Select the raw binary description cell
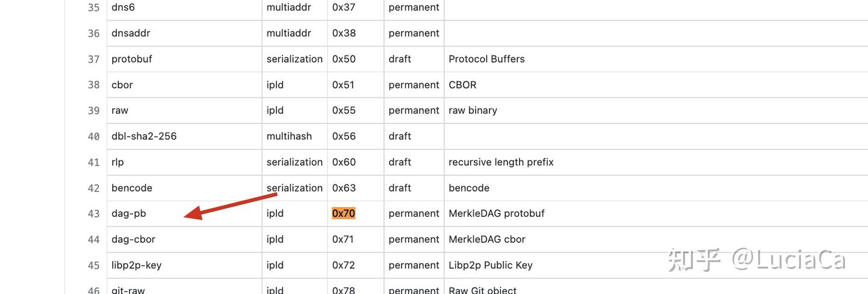 473,110
